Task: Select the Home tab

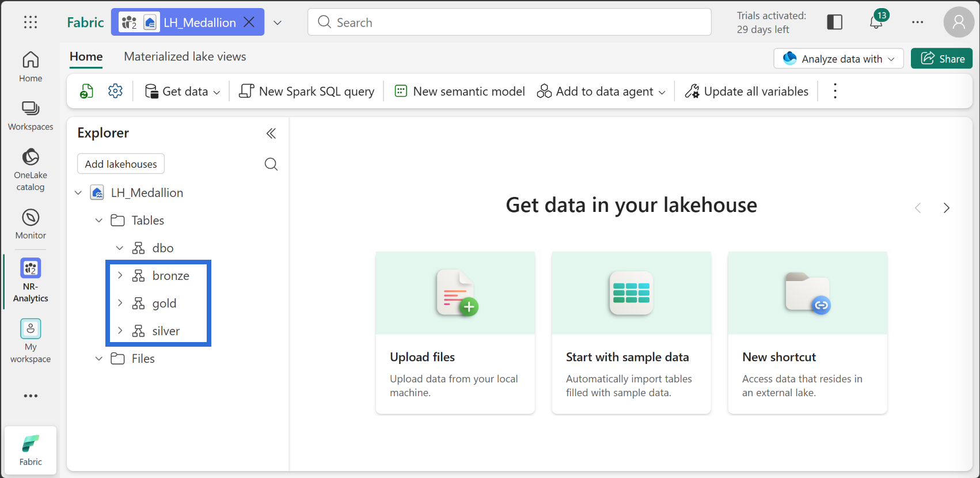Action: [86, 56]
